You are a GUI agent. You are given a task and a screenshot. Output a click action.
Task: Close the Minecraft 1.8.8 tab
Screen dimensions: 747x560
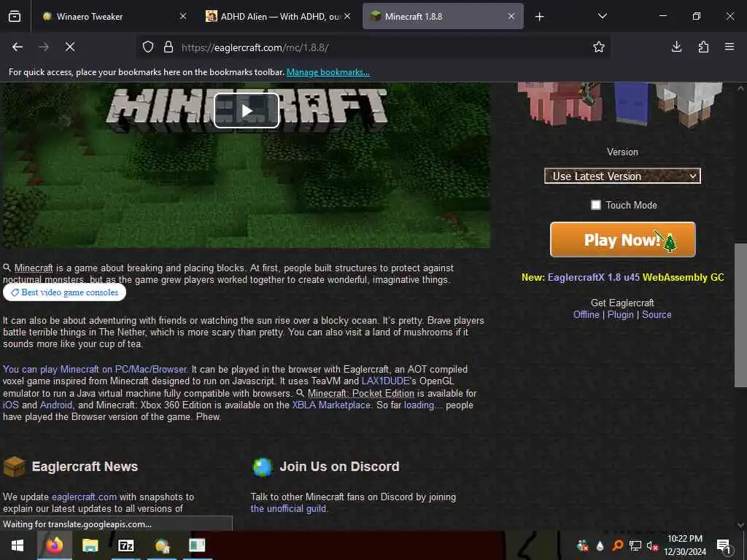[511, 16]
